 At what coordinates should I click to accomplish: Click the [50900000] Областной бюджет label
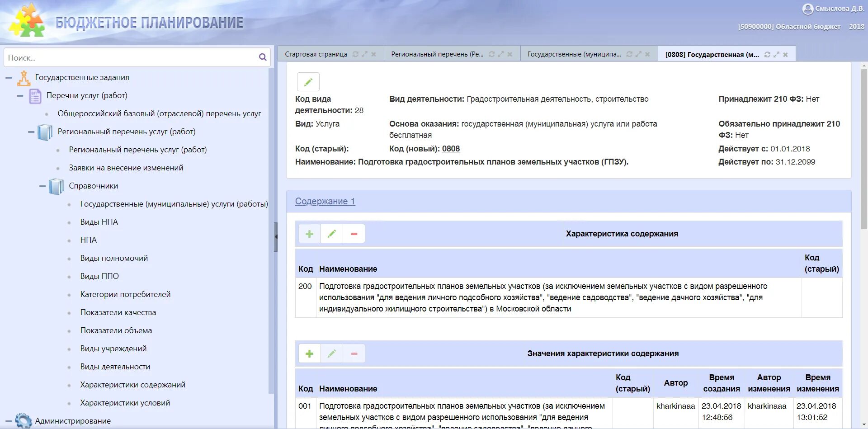pyautogui.click(x=789, y=27)
